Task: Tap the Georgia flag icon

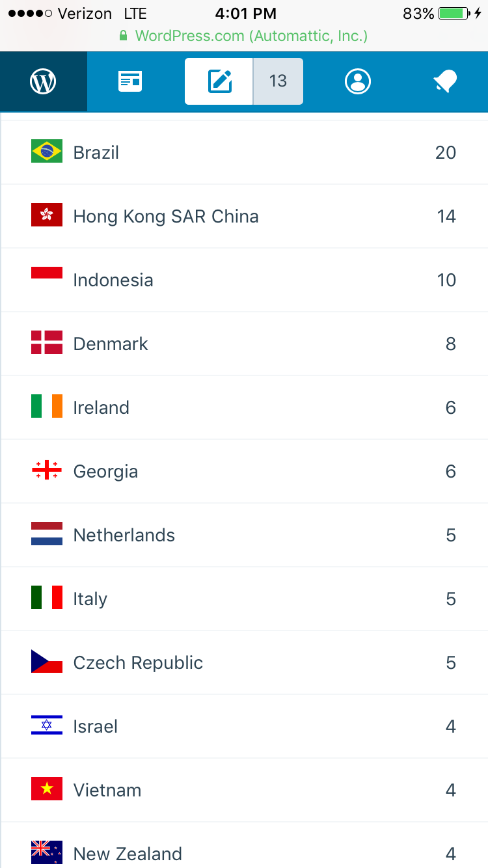Action: click(47, 470)
